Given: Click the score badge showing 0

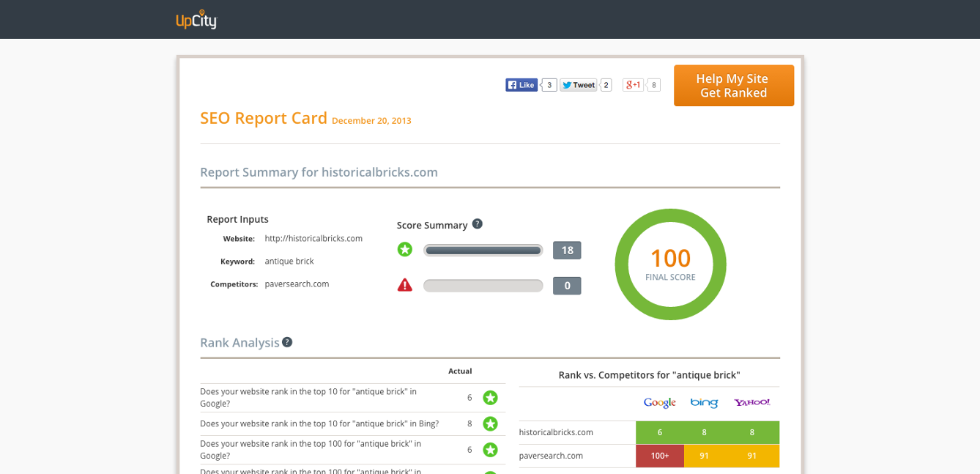Looking at the screenshot, I should coord(567,286).
